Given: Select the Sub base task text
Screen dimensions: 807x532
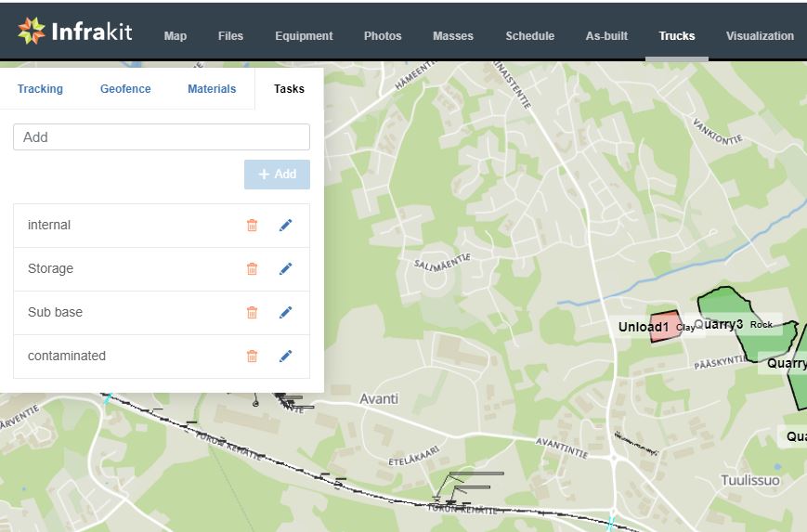Looking at the screenshot, I should tap(55, 312).
